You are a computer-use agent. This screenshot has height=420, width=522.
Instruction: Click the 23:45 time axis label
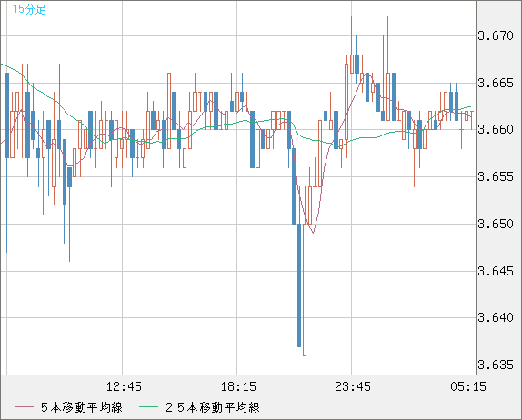click(353, 386)
